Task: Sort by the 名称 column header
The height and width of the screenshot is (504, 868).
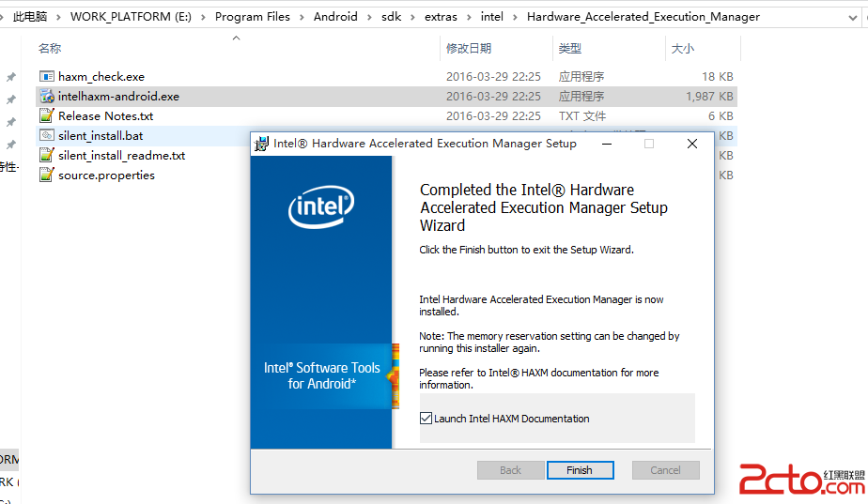Action: [50, 48]
